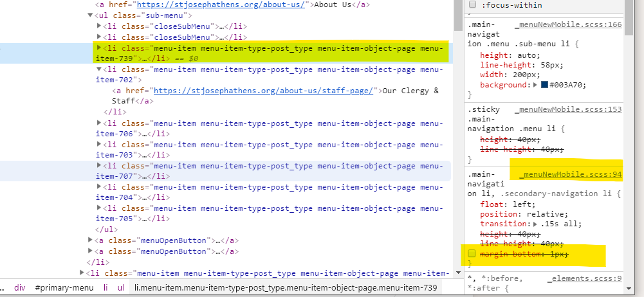This screenshot has height=297, width=644.
Task: Toggle the :focus-within pseudo-state checkbox
Action: point(473,5)
